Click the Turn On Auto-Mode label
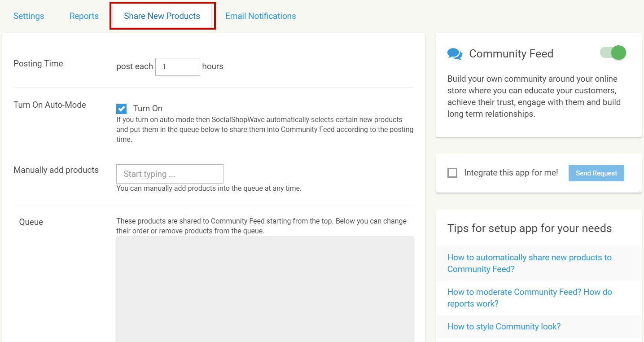The image size is (644, 342). click(50, 105)
